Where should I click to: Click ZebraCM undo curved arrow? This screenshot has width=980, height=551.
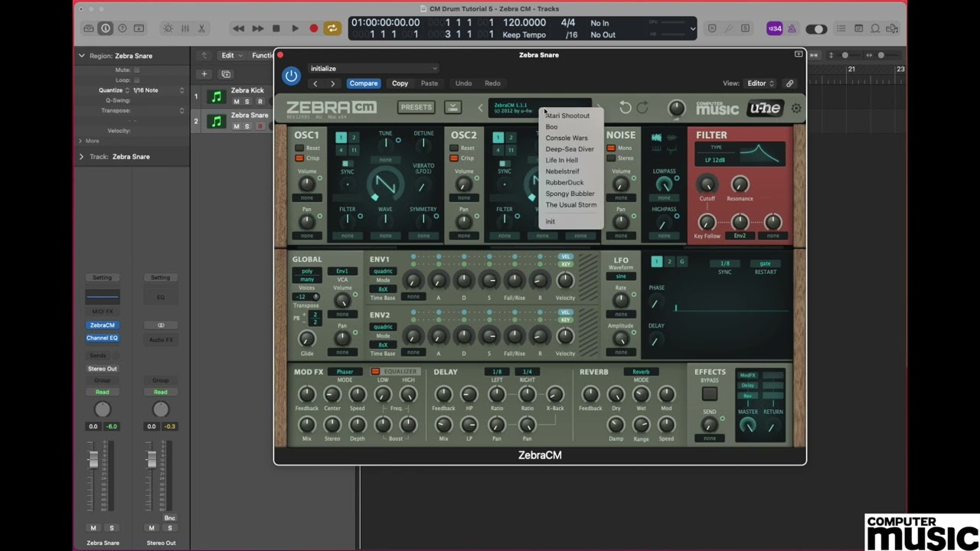tap(626, 108)
